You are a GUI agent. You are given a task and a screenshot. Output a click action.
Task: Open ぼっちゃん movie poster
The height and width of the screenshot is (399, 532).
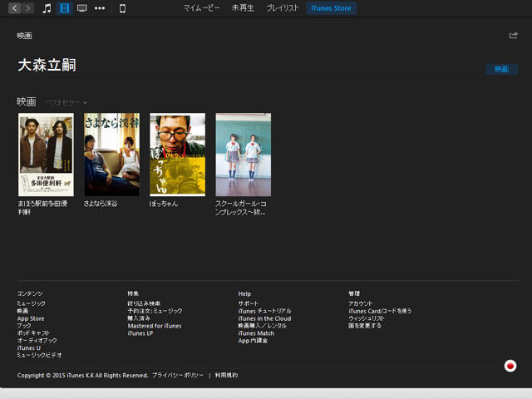pyautogui.click(x=177, y=155)
